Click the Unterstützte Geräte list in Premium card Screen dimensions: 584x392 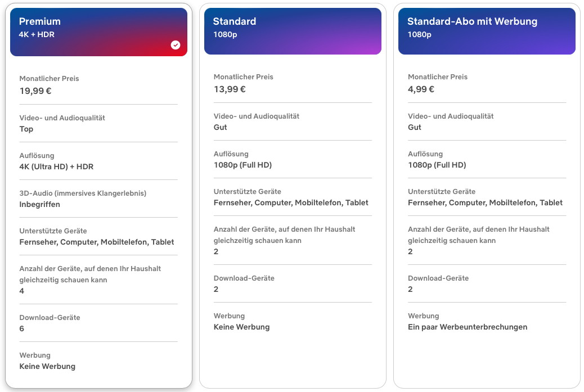(x=97, y=242)
